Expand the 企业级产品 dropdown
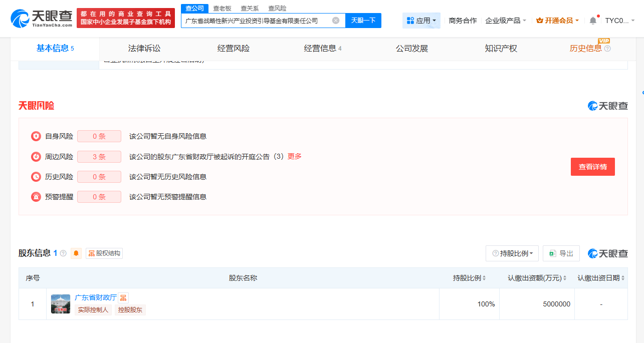The image size is (644, 343). [506, 21]
